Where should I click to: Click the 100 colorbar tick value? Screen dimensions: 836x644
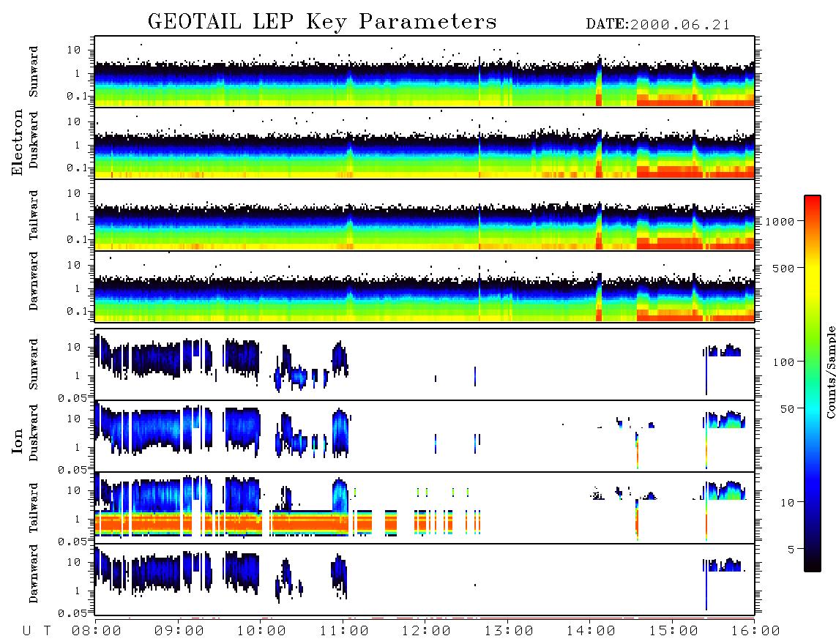click(x=783, y=362)
